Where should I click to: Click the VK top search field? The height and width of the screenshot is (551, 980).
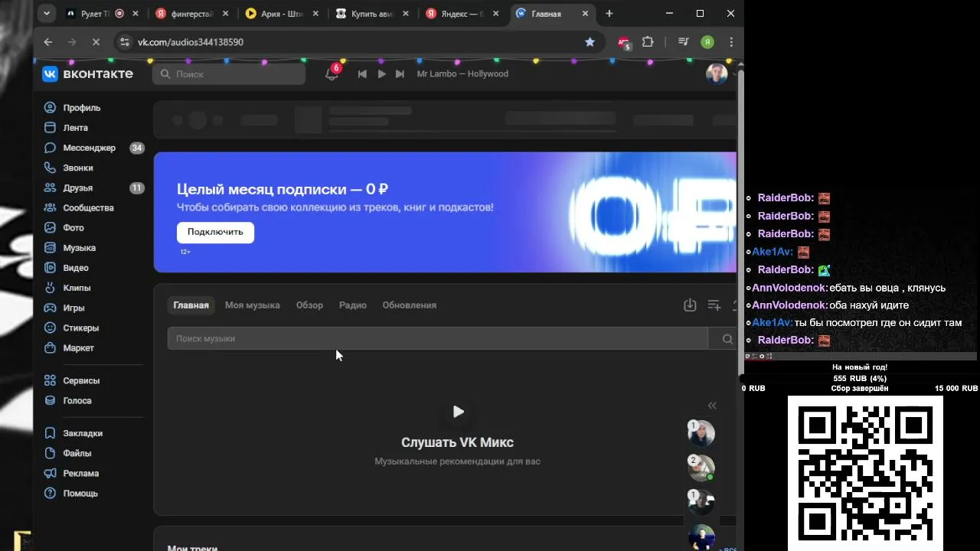[x=229, y=74]
